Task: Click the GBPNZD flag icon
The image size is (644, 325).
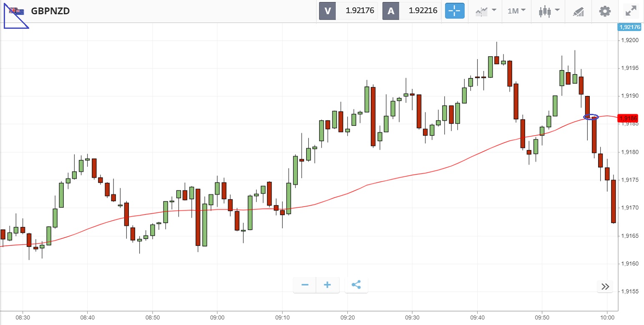Action: (17, 11)
